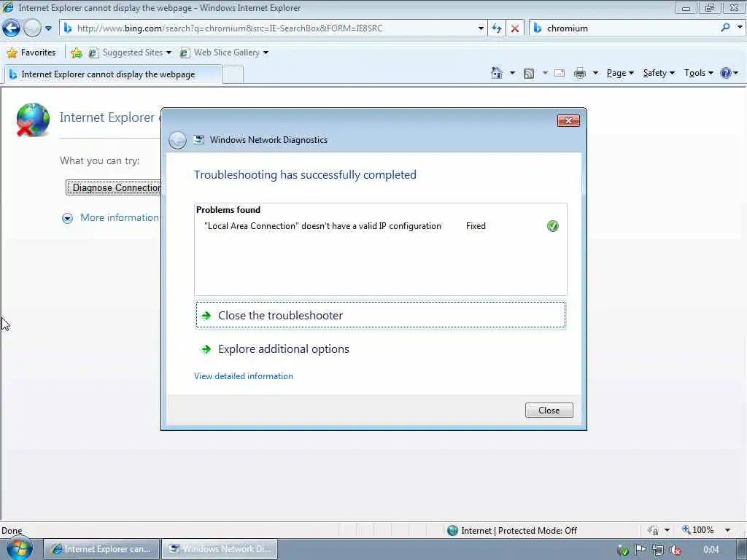Click the More information link text
This screenshot has width=747, height=560.
119,217
